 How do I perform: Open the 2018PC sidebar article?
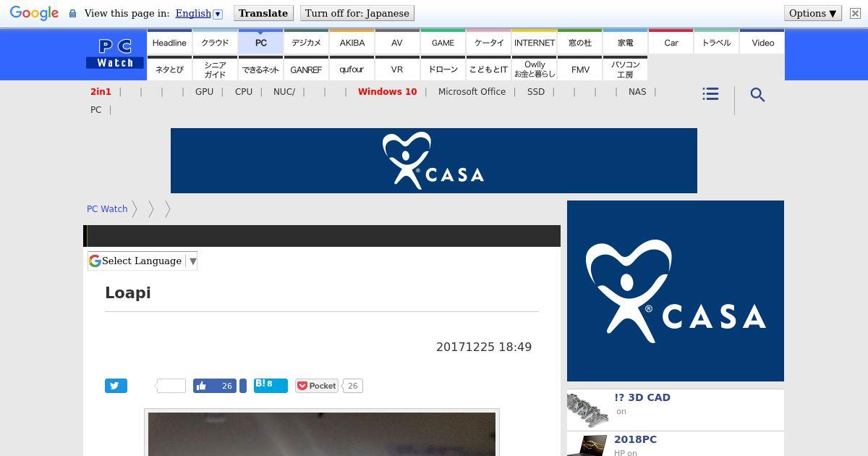point(635,439)
